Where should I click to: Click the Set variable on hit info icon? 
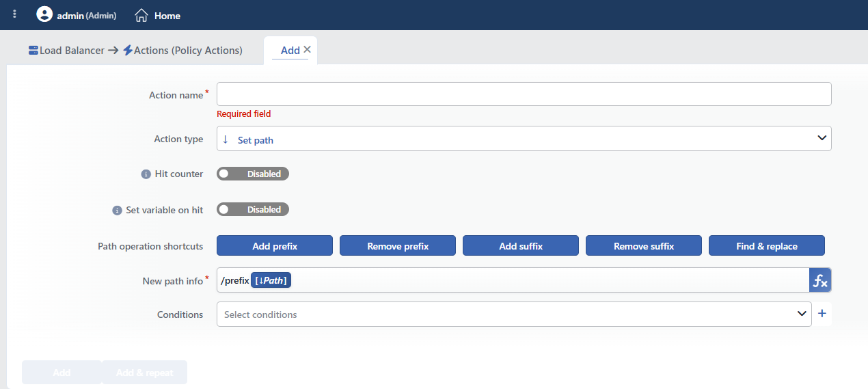tap(117, 211)
